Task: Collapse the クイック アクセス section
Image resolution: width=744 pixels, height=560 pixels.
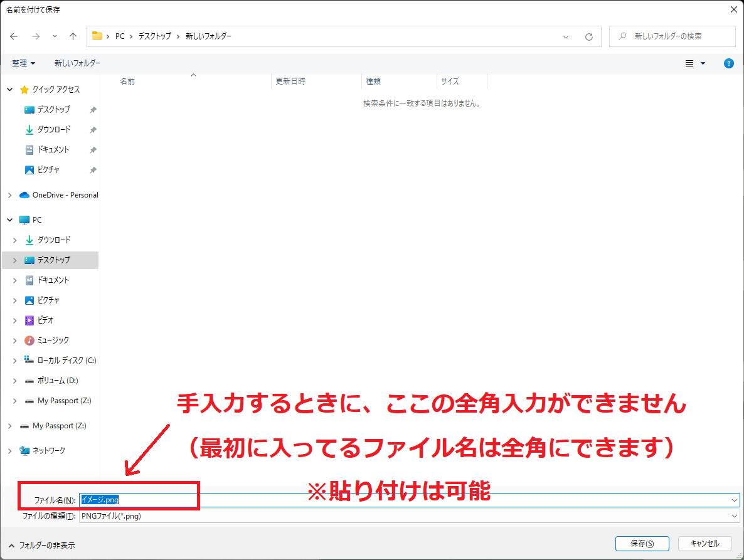Action: point(9,90)
